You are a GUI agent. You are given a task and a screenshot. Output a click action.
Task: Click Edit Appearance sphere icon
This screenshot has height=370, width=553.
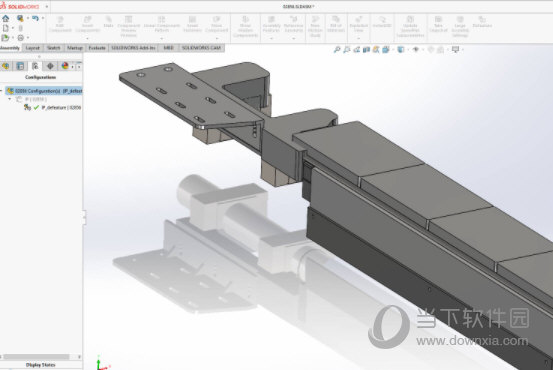tap(431, 50)
